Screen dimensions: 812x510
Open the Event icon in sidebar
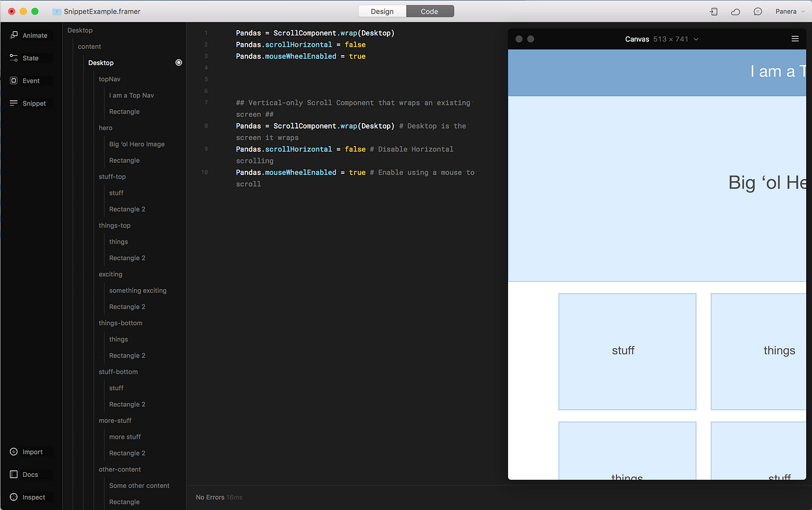click(14, 81)
